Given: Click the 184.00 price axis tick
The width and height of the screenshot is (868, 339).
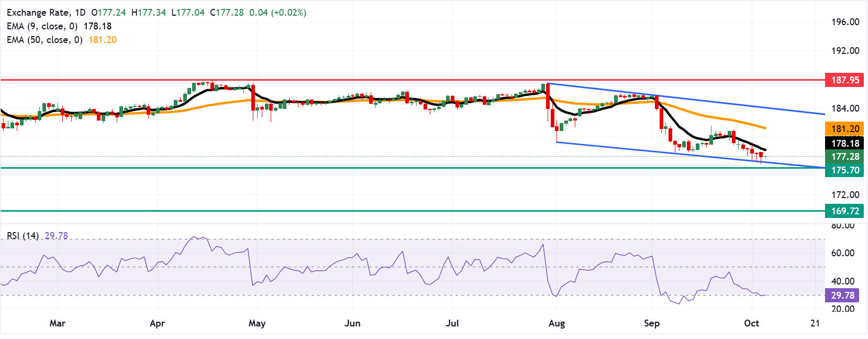Looking at the screenshot, I should [x=845, y=108].
